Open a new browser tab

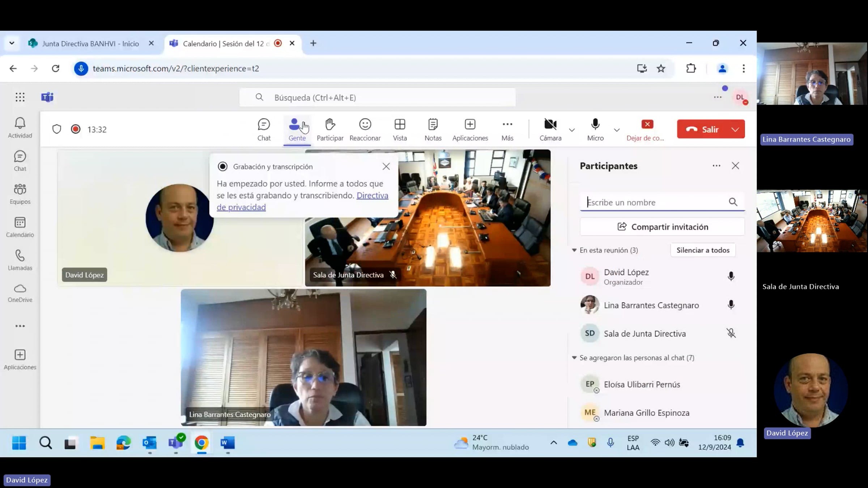[313, 43]
